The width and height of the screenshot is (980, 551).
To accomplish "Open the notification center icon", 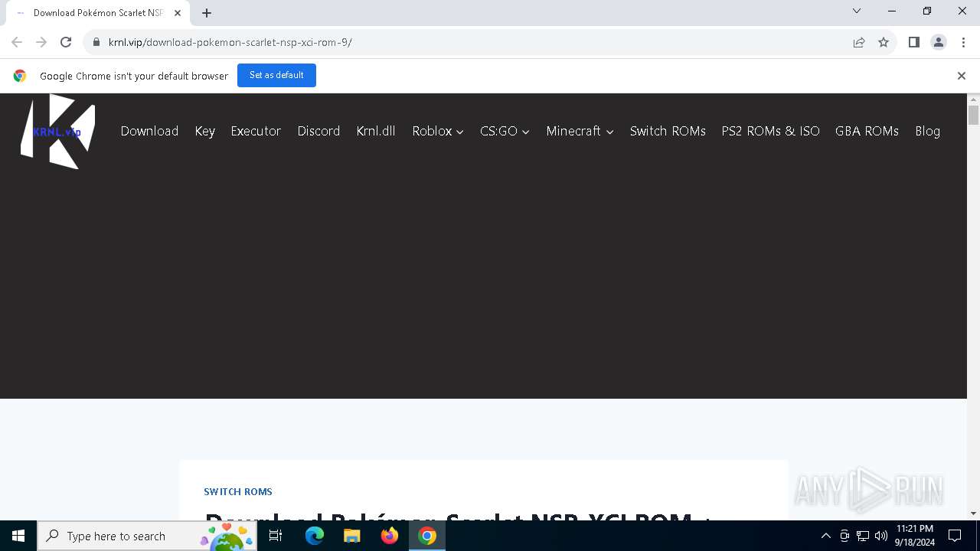I will 955,536.
